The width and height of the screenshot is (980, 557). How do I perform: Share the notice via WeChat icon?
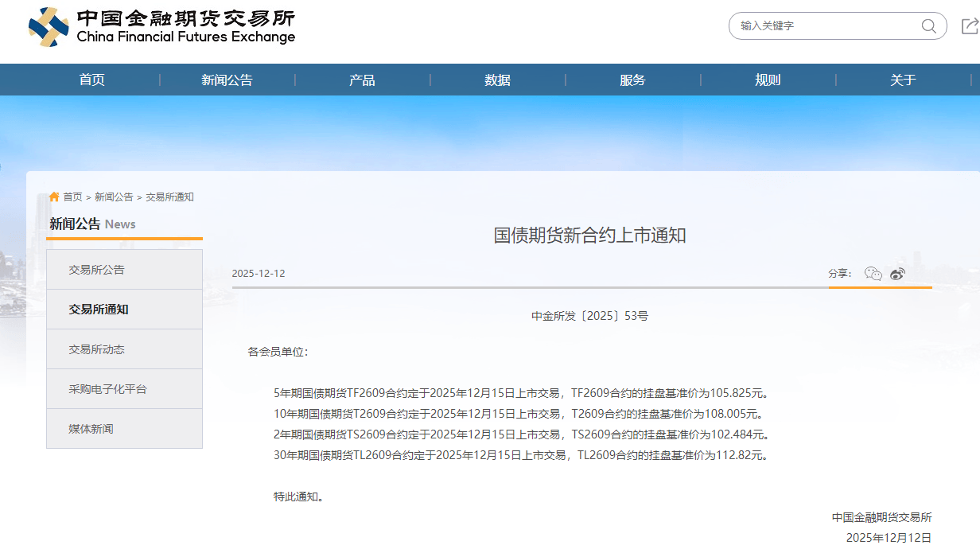pyautogui.click(x=873, y=274)
